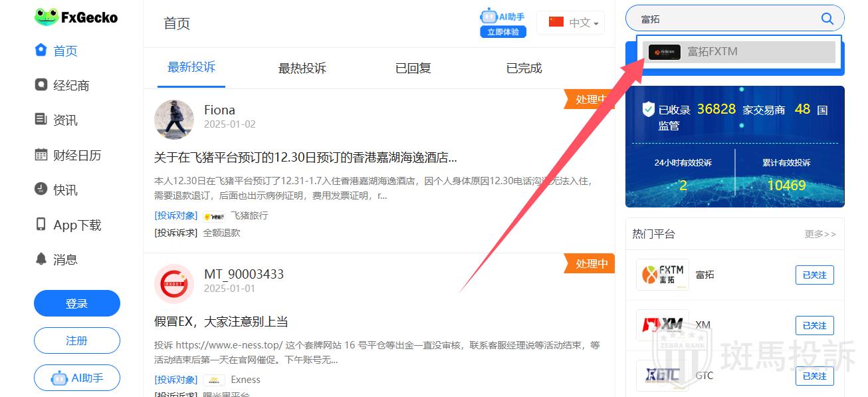Image resolution: width=868 pixels, height=397 pixels.
Task: Click the 登录 login button
Action: pos(77,303)
